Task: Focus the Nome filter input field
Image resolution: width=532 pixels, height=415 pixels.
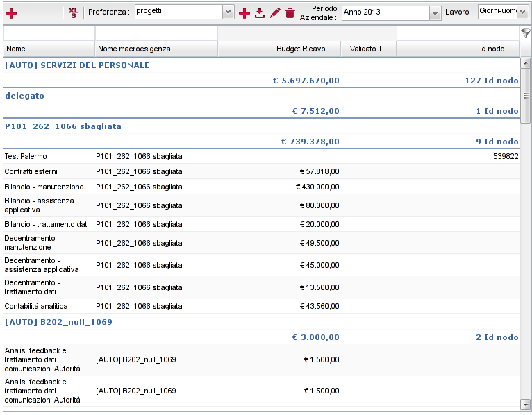Action: coord(49,33)
